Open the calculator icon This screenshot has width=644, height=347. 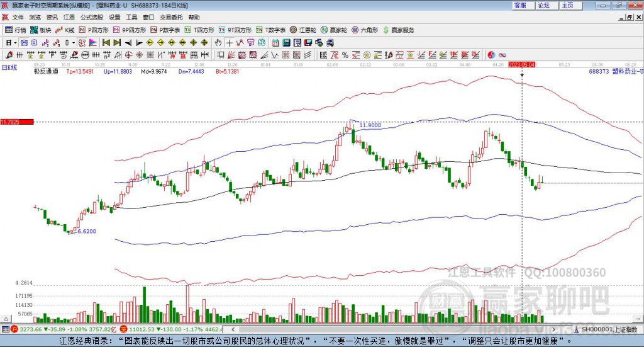(x=286, y=43)
